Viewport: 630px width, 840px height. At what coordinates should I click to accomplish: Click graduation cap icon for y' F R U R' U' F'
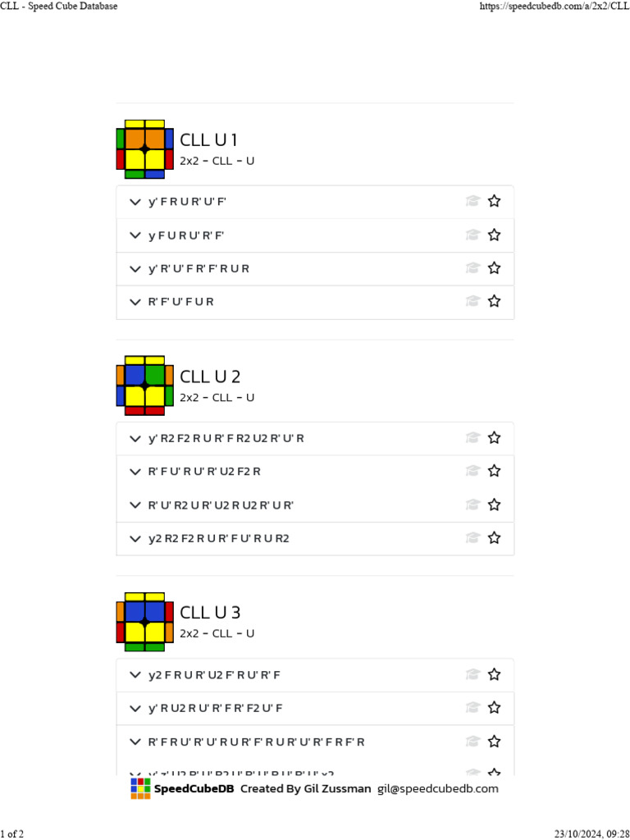tap(472, 201)
